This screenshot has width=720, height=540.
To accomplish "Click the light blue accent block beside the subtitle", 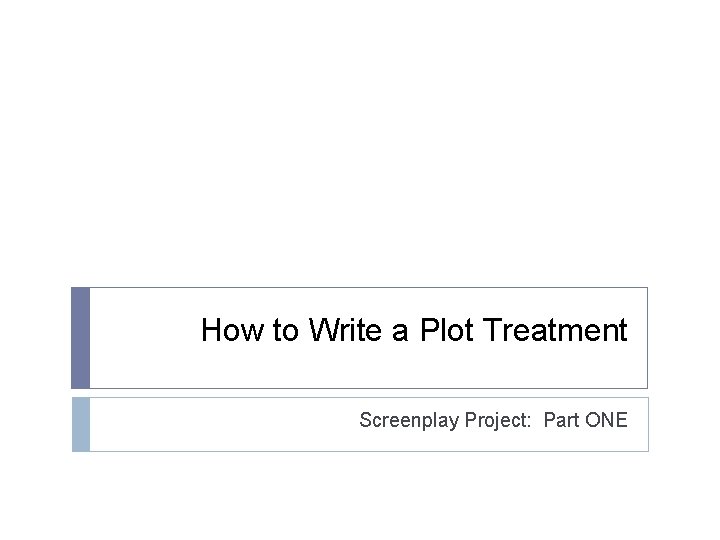I will 80,424.
